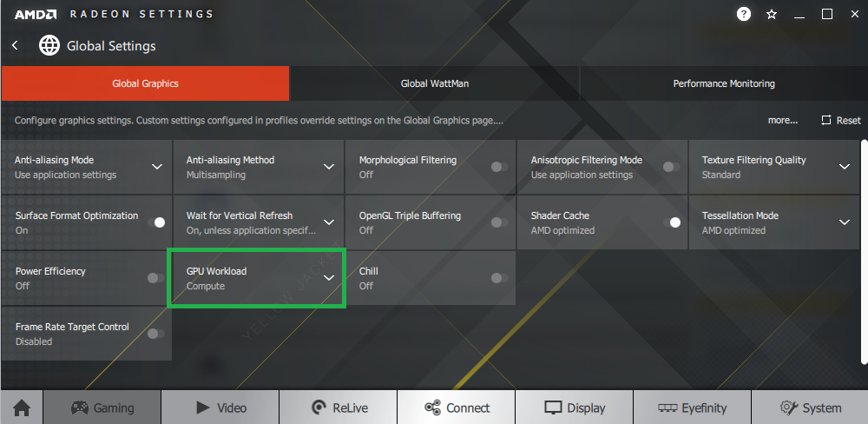Viewport: 868px width, 424px height.
Task: Open Performance Monitoring tab
Action: [724, 83]
